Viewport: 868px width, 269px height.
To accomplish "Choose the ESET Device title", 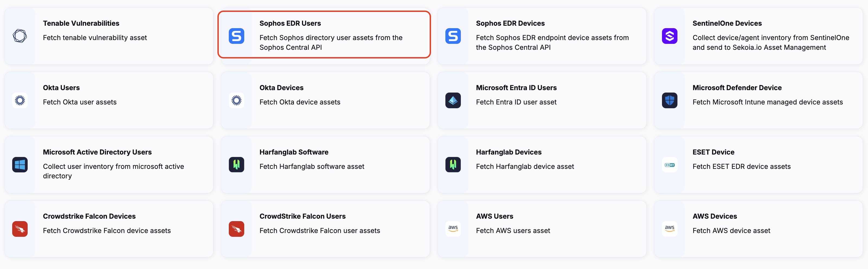I will pos(713,152).
